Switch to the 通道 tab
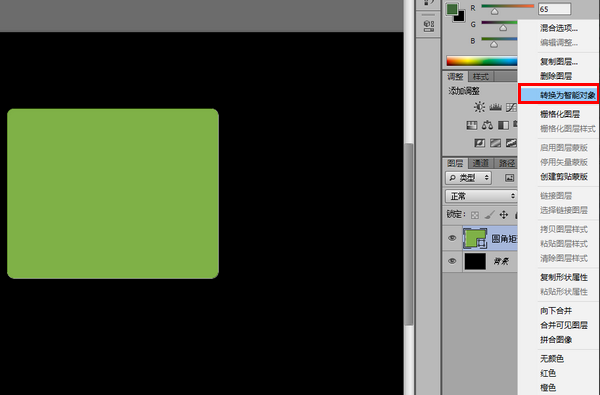 pos(481,163)
